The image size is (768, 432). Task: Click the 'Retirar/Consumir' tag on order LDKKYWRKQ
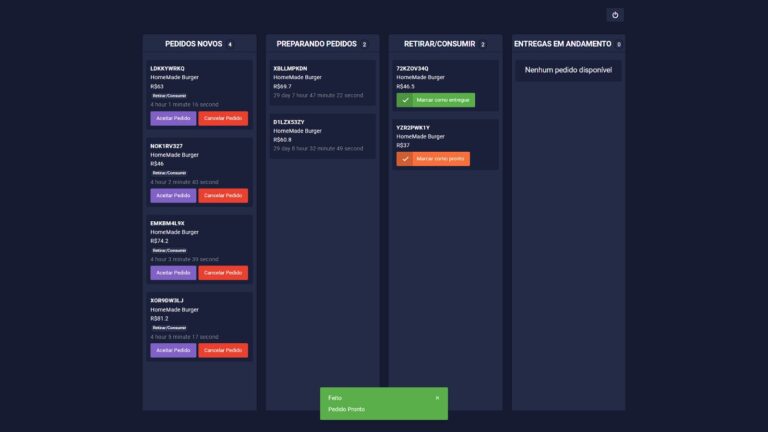tap(169, 96)
